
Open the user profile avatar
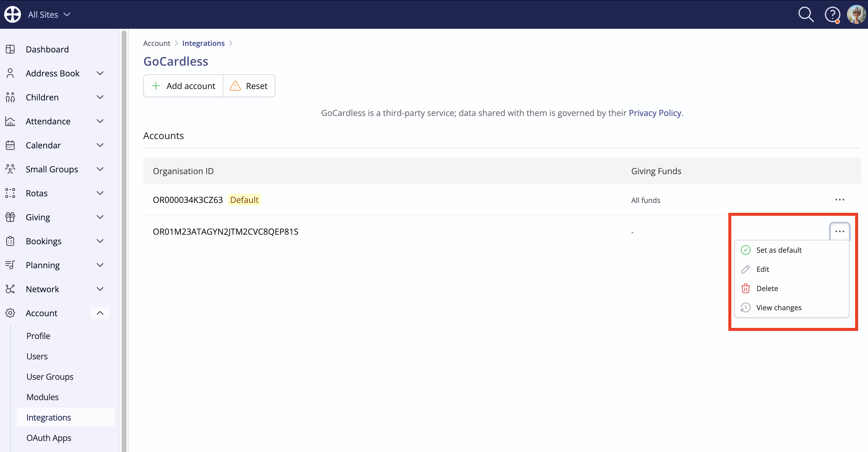(x=856, y=14)
